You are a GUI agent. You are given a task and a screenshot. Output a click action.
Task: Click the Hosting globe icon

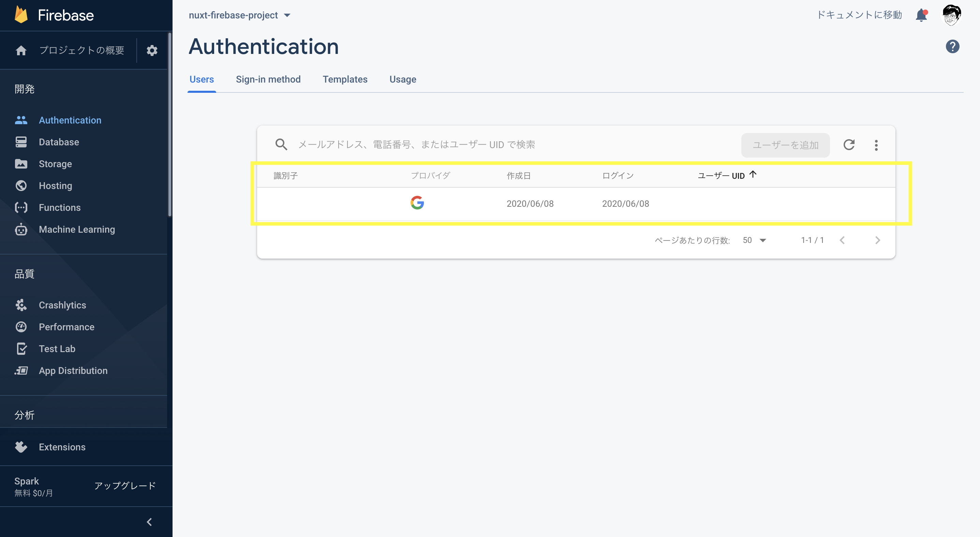[x=21, y=186]
